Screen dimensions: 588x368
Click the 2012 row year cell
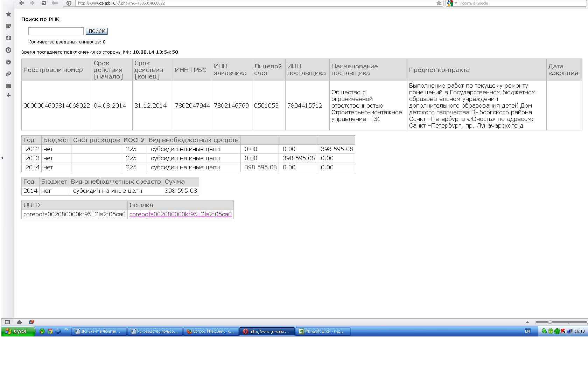tap(31, 149)
